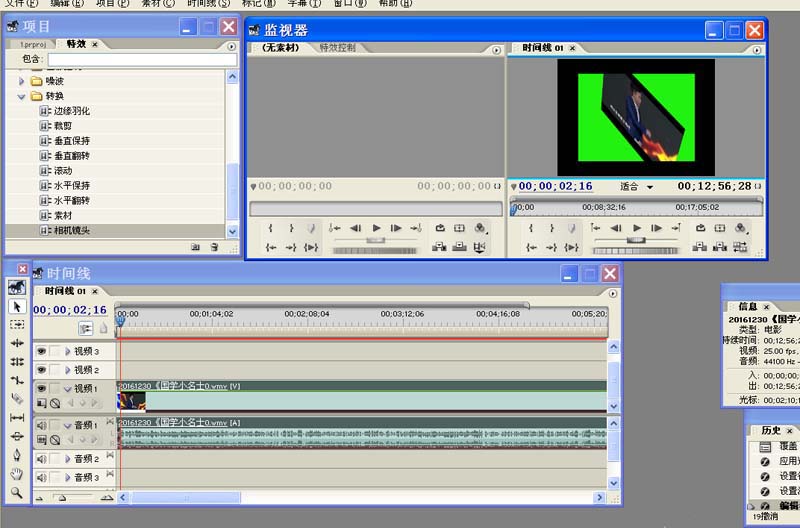Toggle lock box on 音频 2 track

tap(55, 459)
